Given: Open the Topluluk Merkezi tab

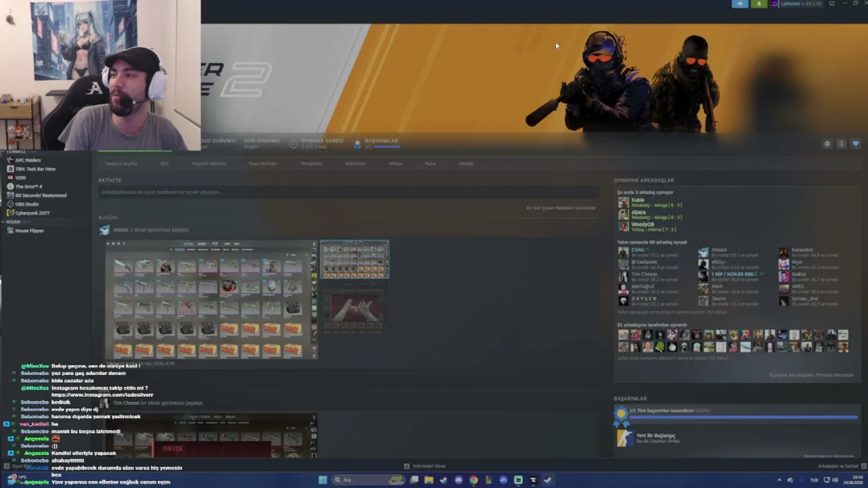Looking at the screenshot, I should (x=209, y=163).
